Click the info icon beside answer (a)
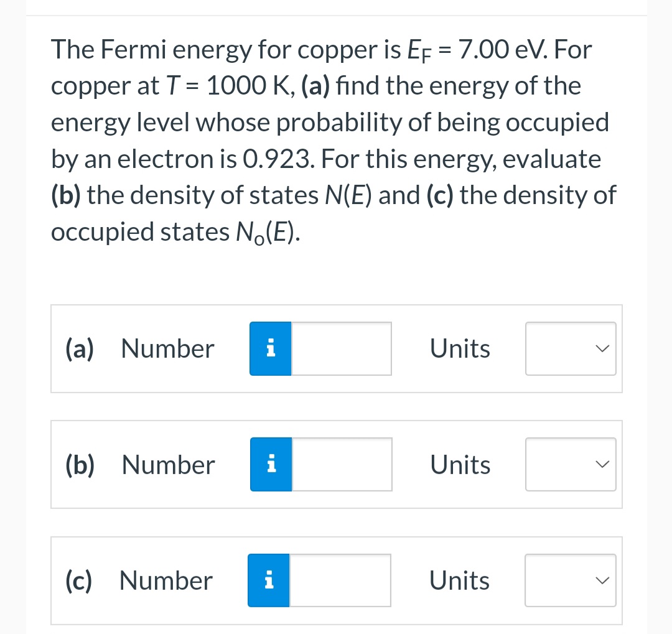This screenshot has height=634, width=672. tap(270, 348)
